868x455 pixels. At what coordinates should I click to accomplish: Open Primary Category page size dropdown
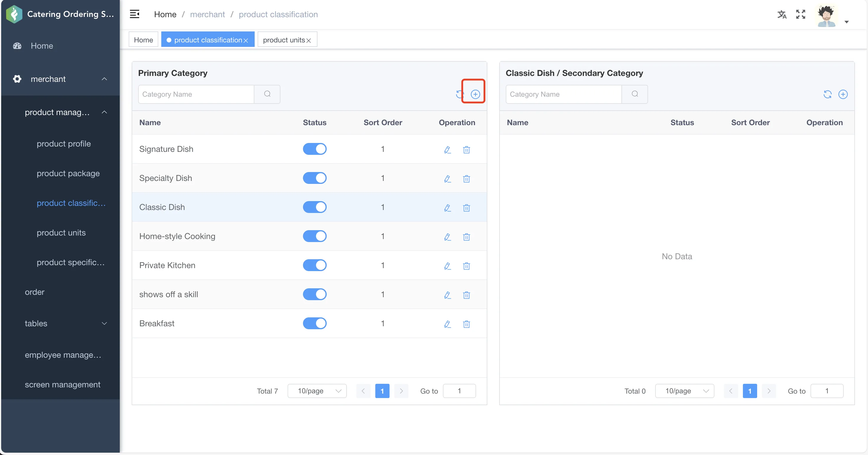point(317,391)
